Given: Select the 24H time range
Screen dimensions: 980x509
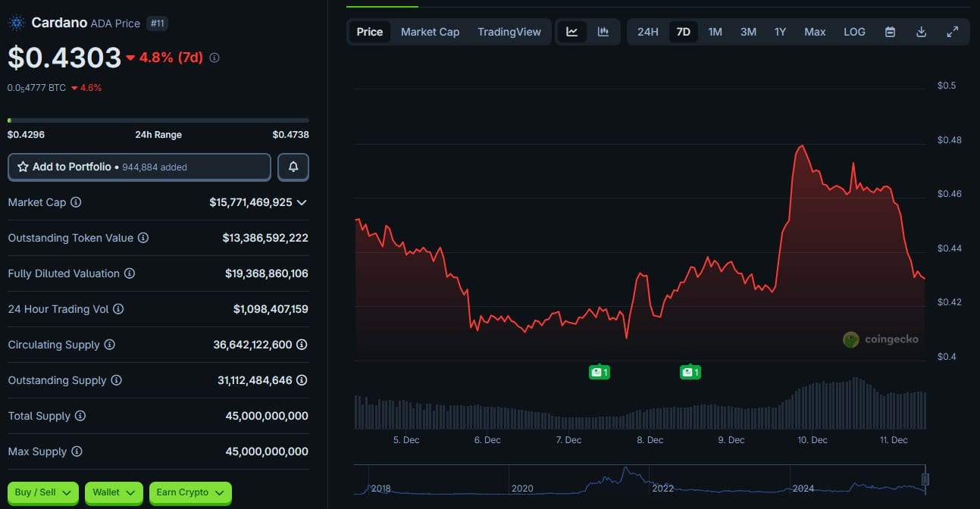Looking at the screenshot, I should [648, 32].
